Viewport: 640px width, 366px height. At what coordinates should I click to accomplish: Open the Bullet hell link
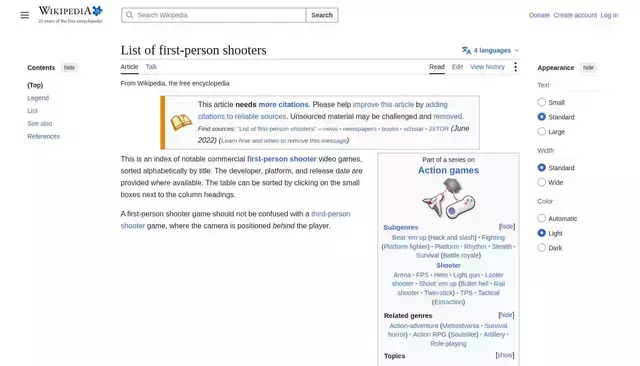474,284
